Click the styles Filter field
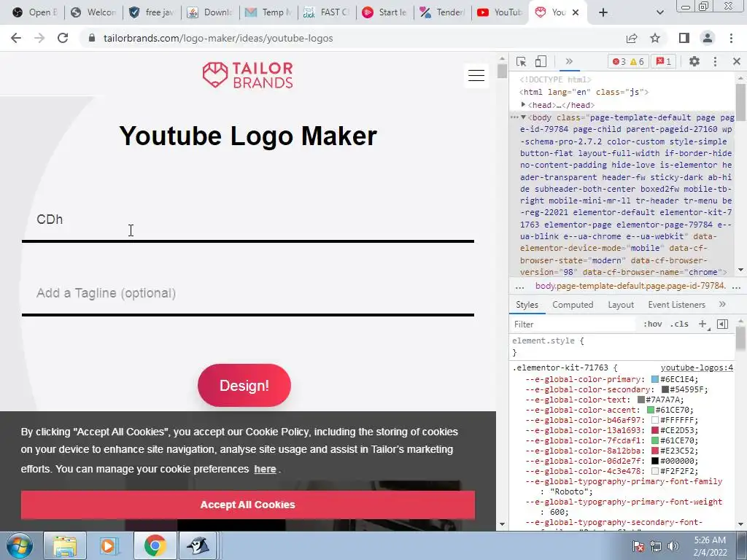Image resolution: width=747 pixels, height=560 pixels. coord(573,324)
